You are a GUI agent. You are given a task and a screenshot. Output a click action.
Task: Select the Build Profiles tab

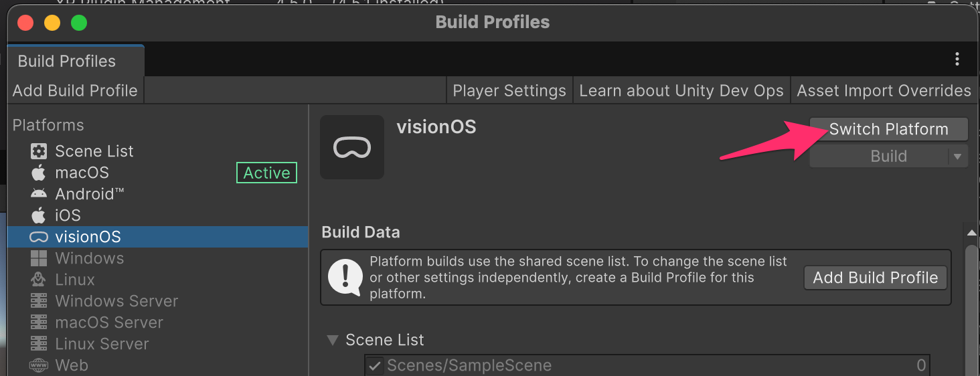coord(67,61)
